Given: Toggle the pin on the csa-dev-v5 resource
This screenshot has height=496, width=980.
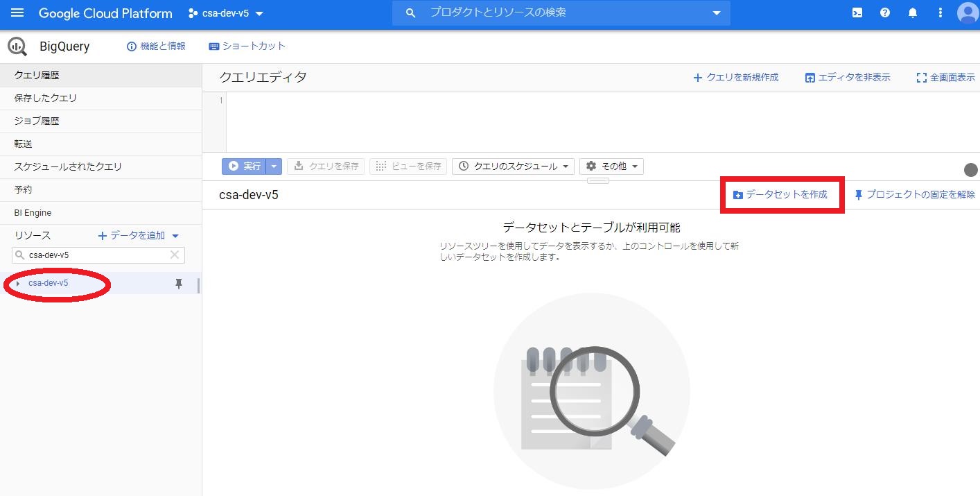Looking at the screenshot, I should pos(179,284).
